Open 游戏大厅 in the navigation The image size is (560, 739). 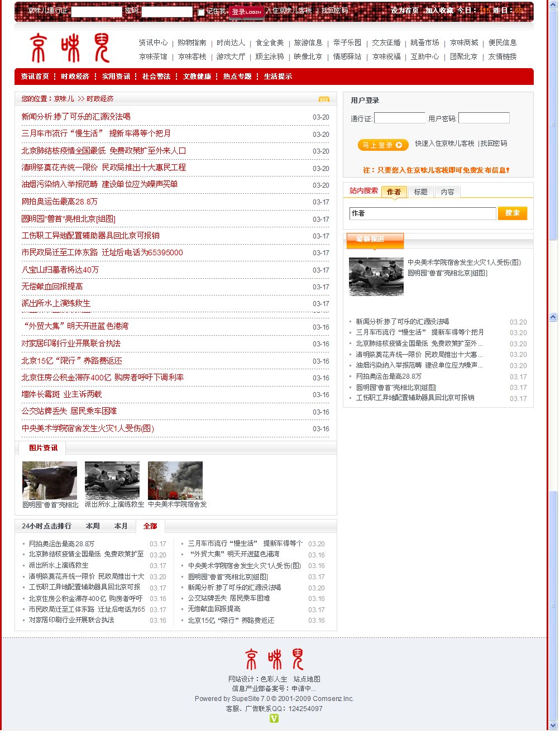231,56
